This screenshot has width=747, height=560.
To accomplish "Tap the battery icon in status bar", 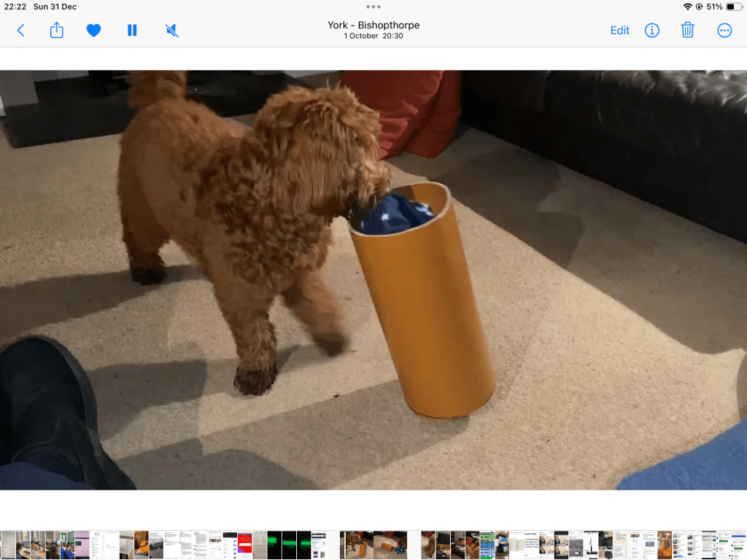I will 732,7.
